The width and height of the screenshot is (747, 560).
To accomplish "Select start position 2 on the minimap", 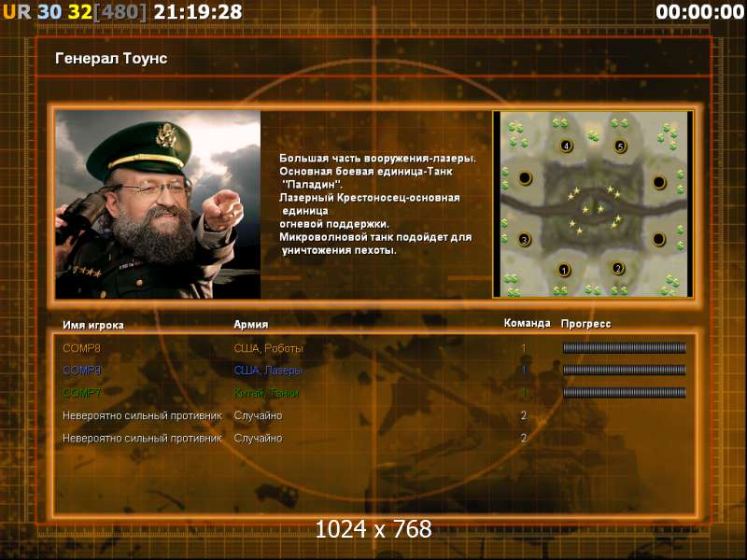I will point(618,268).
